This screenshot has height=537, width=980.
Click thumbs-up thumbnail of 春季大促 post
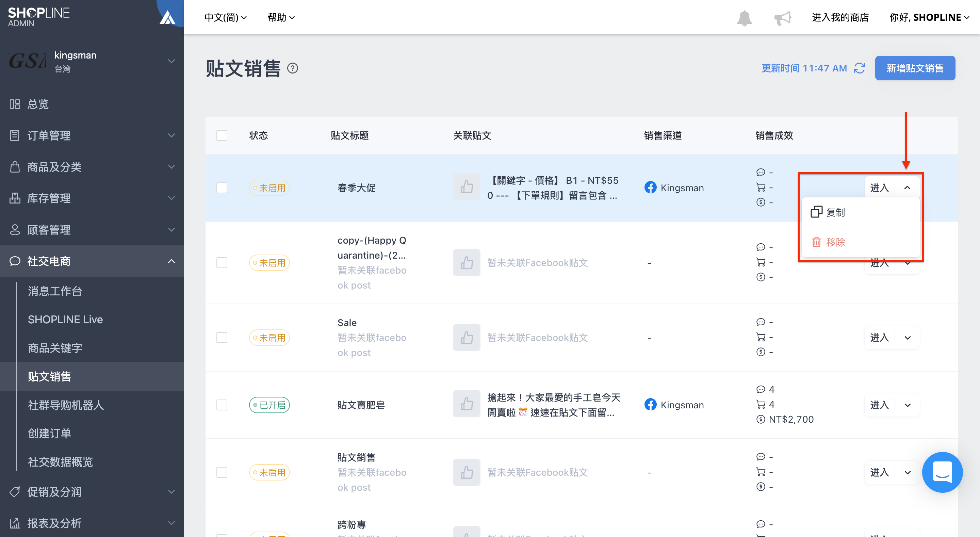[467, 187]
